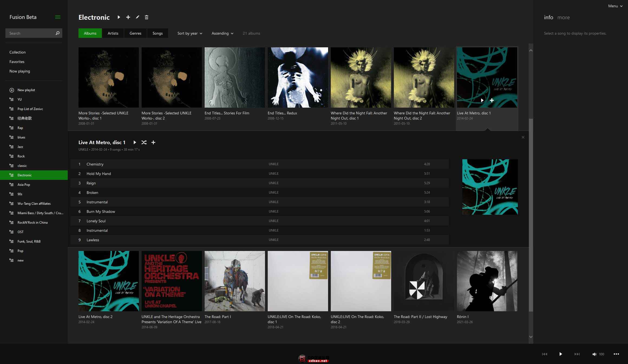Select track 3 Reign

[x=260, y=183]
